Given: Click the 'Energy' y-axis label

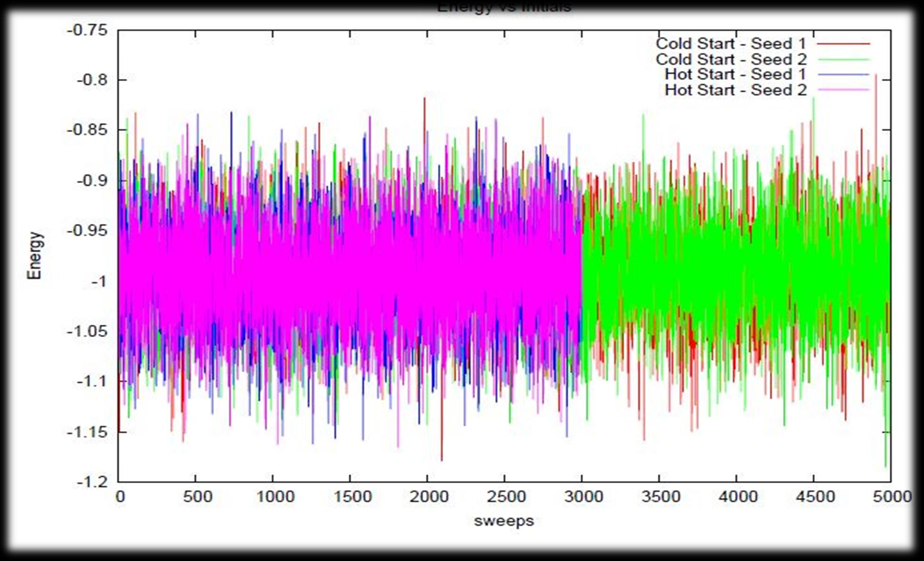Looking at the screenshot, I should [x=35, y=256].
